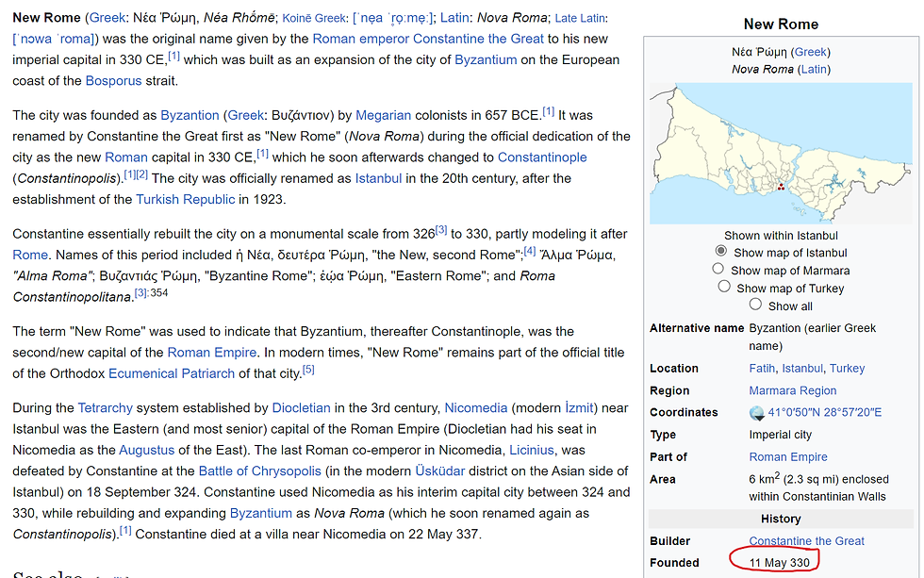
Task: Open the İzmit link
Action: [579, 407]
